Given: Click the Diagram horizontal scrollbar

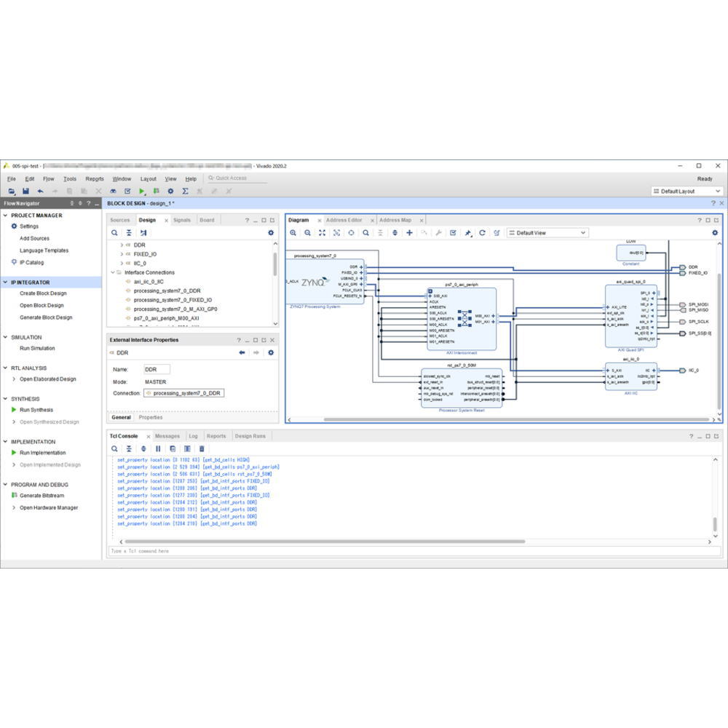Looking at the screenshot, I should [x=516, y=420].
